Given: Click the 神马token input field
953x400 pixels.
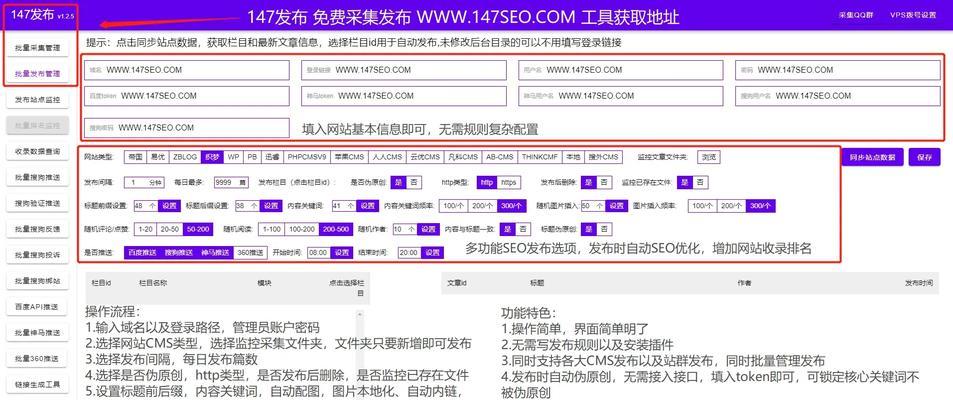Looking at the screenshot, I should [404, 96].
